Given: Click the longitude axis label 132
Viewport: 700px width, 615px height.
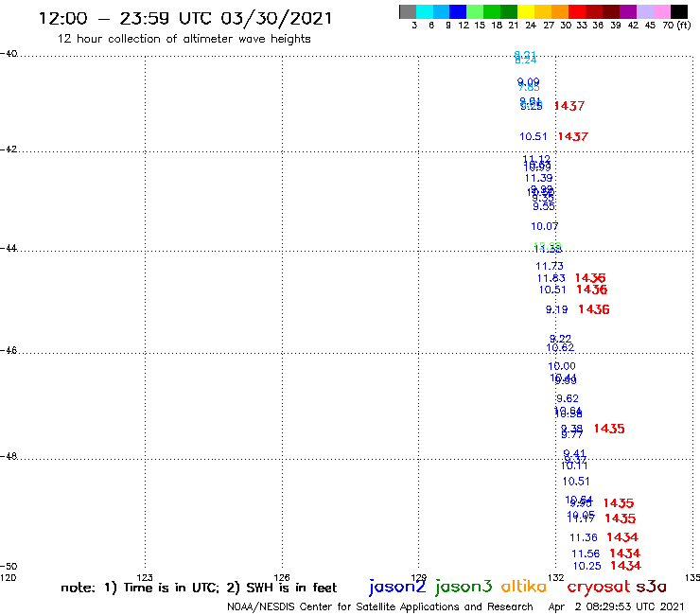Looking at the screenshot, I should (x=556, y=577).
